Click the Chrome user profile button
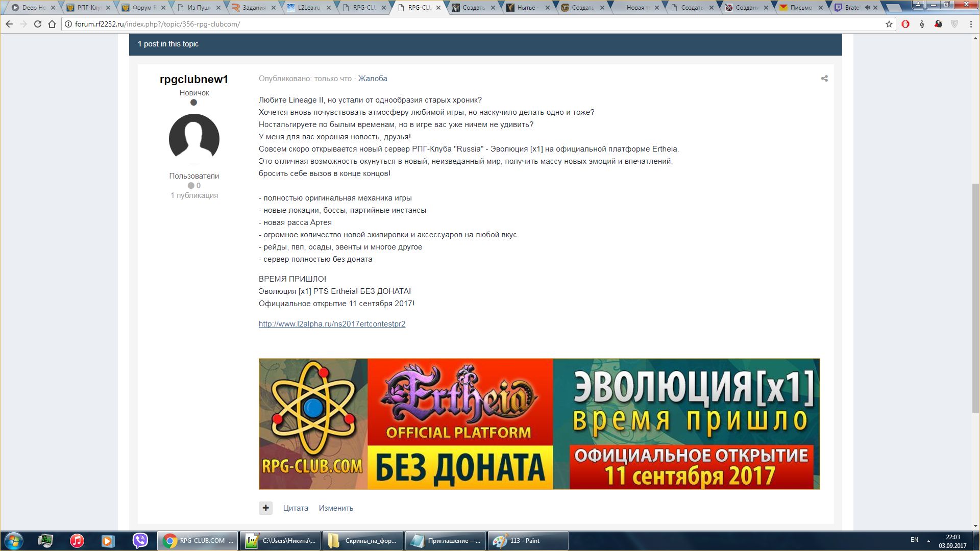 (918, 5)
